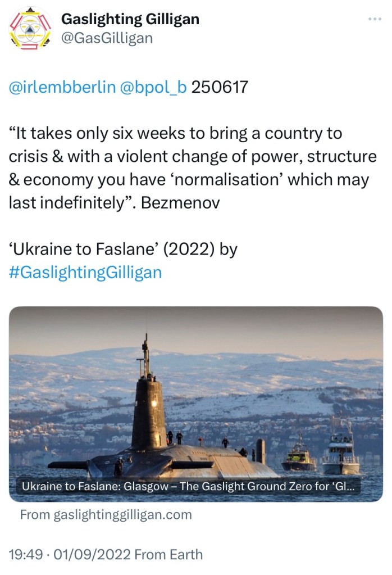The image size is (392, 575).
Task: Open the submarine link preview image
Action: (x=196, y=393)
